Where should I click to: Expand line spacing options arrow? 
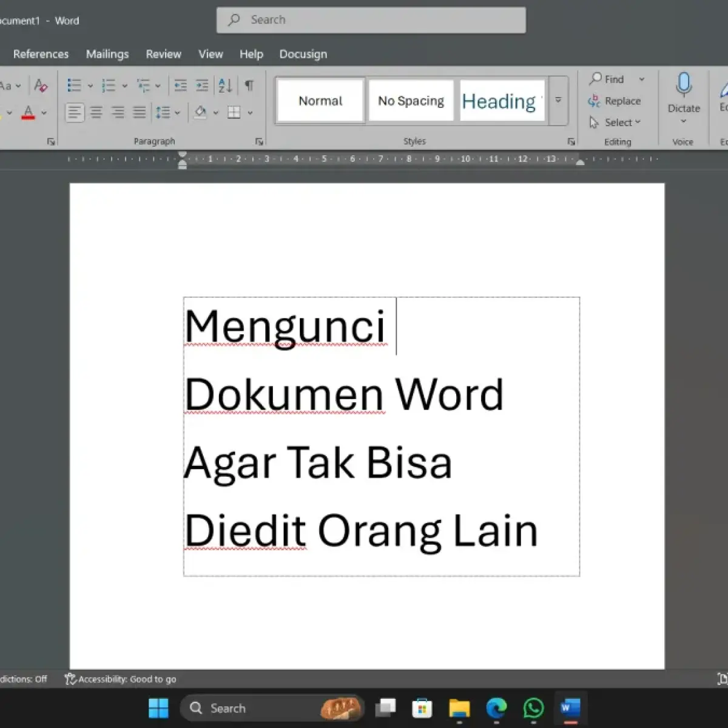(177, 113)
